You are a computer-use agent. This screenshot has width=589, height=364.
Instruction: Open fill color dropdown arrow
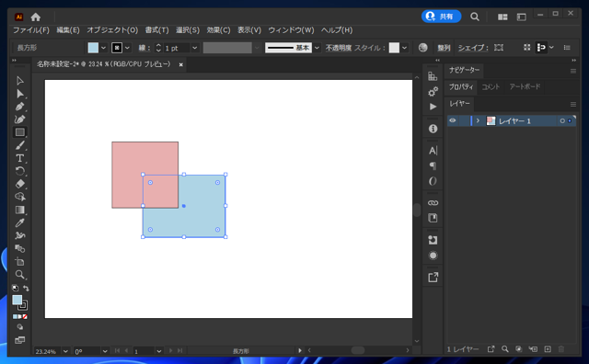[103, 48]
